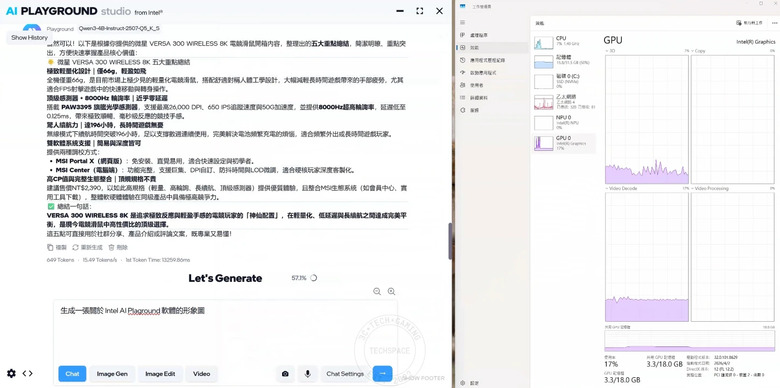Switch to Video mode tab
Image resolution: width=780 pixels, height=388 pixels.
201,374
